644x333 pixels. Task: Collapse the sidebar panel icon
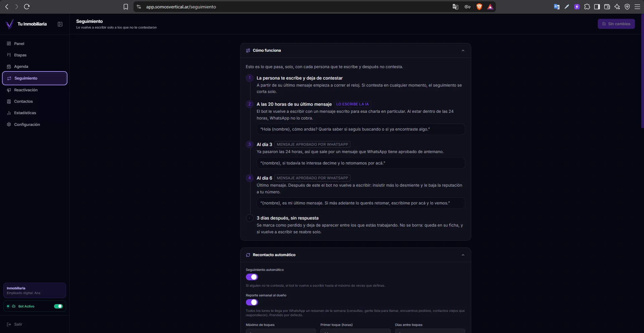pos(60,24)
